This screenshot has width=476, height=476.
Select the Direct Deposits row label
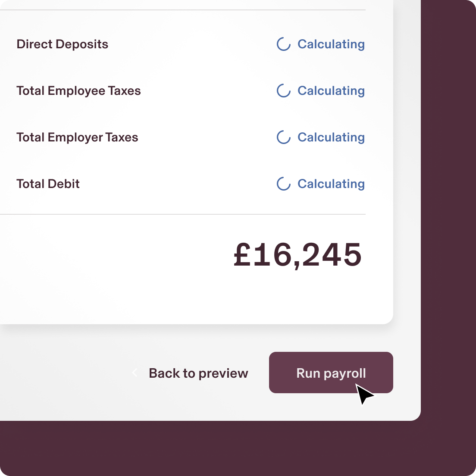click(x=62, y=44)
